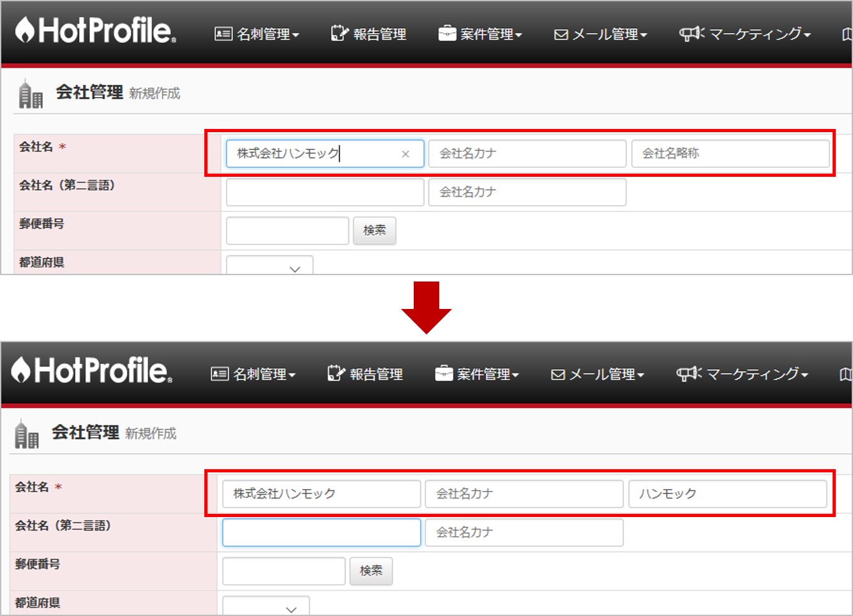The height and width of the screenshot is (616, 853).
Task: Open マーケティング menu in lower screenshot
Action: coord(743,374)
